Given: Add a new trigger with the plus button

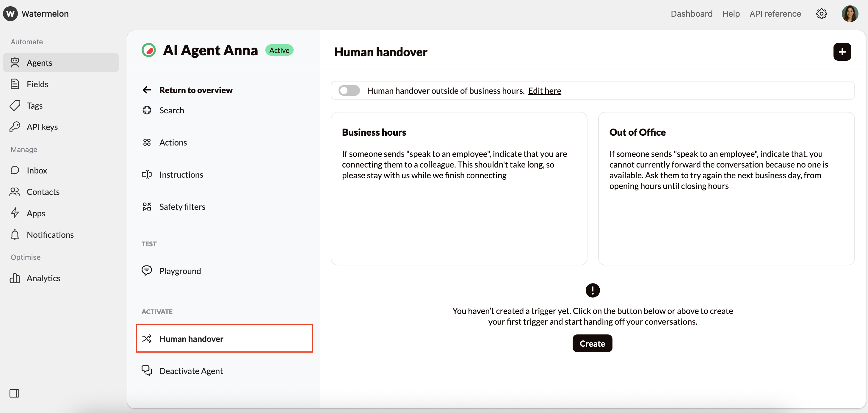Looking at the screenshot, I should (842, 51).
